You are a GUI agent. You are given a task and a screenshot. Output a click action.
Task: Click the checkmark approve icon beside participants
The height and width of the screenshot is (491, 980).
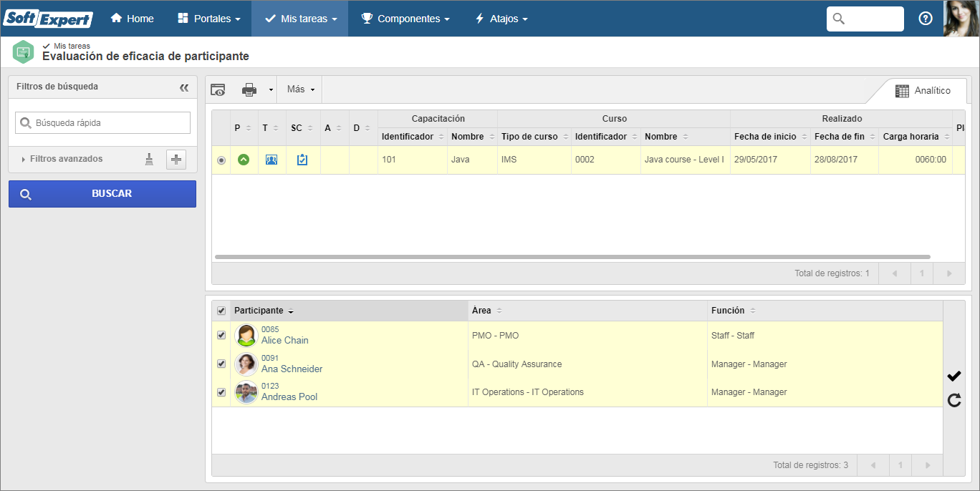953,376
